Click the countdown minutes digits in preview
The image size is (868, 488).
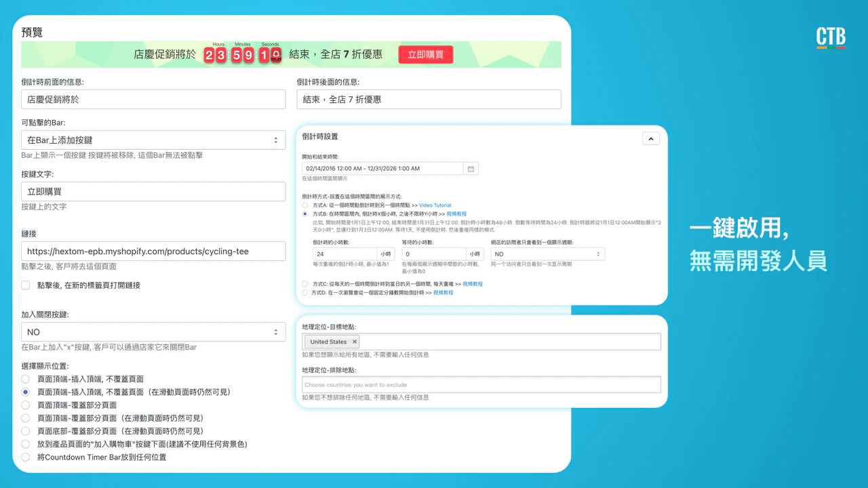(x=243, y=56)
